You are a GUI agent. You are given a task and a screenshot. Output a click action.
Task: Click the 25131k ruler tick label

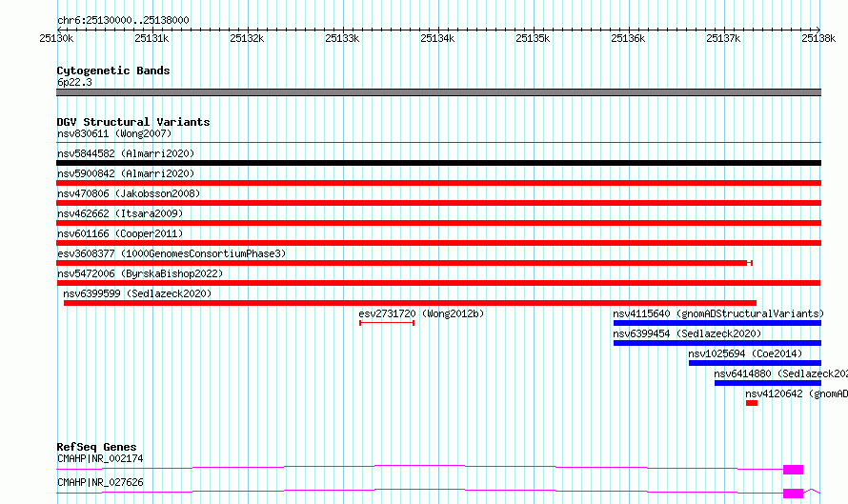[x=151, y=38]
